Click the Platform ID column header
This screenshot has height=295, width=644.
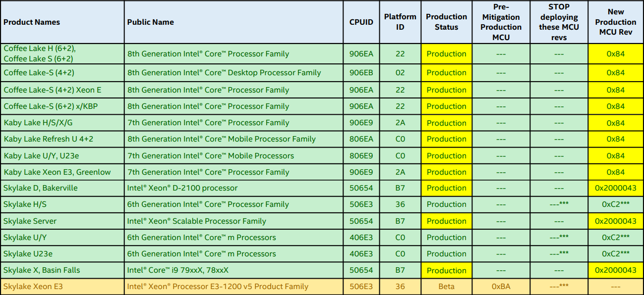tap(400, 22)
